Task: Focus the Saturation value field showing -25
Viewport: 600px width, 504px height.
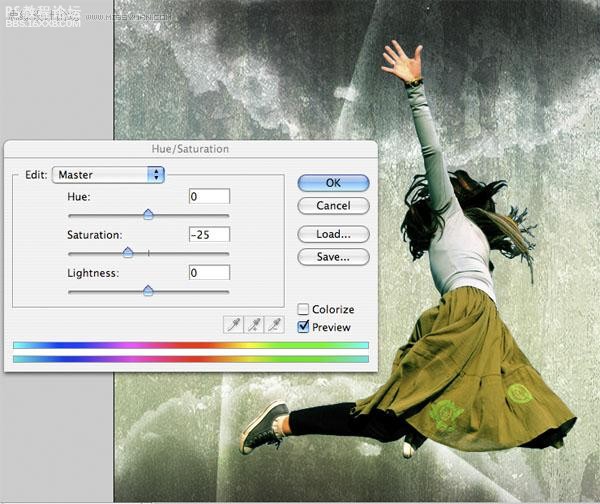Action: click(x=209, y=234)
